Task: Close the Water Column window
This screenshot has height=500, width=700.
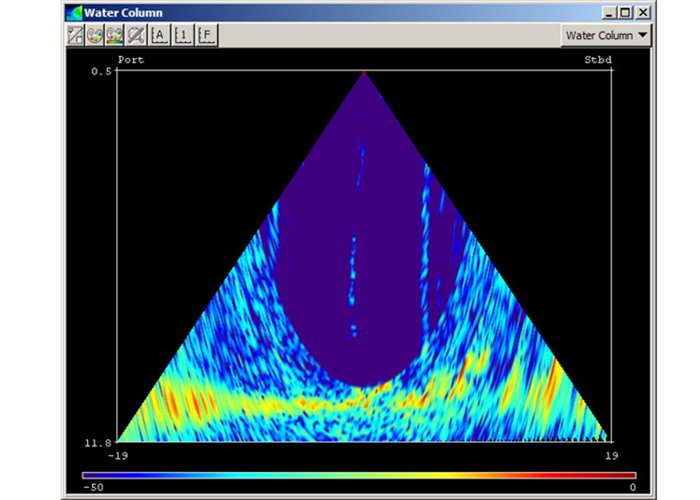Action: pyautogui.click(x=642, y=13)
